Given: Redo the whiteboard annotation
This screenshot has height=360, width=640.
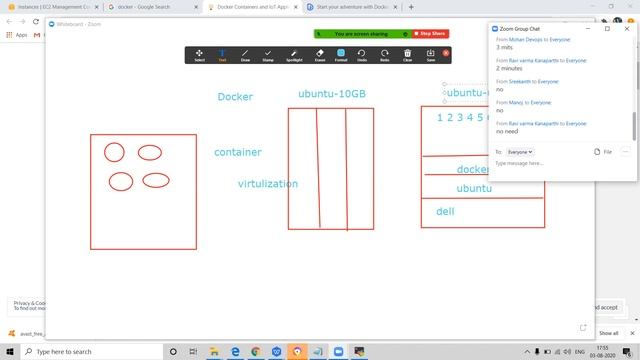Looking at the screenshot, I should tap(384, 56).
